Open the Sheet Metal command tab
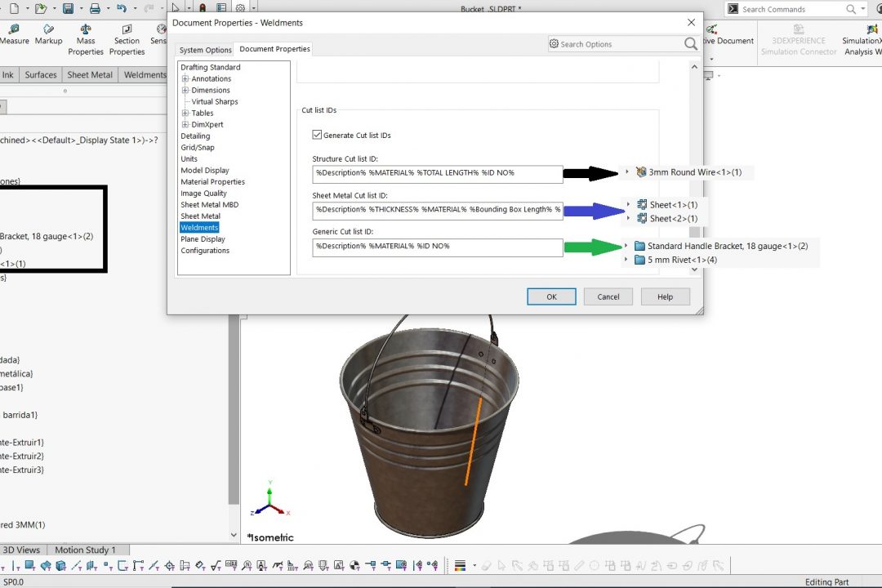Image resolution: width=882 pixels, height=588 pixels. [90, 74]
